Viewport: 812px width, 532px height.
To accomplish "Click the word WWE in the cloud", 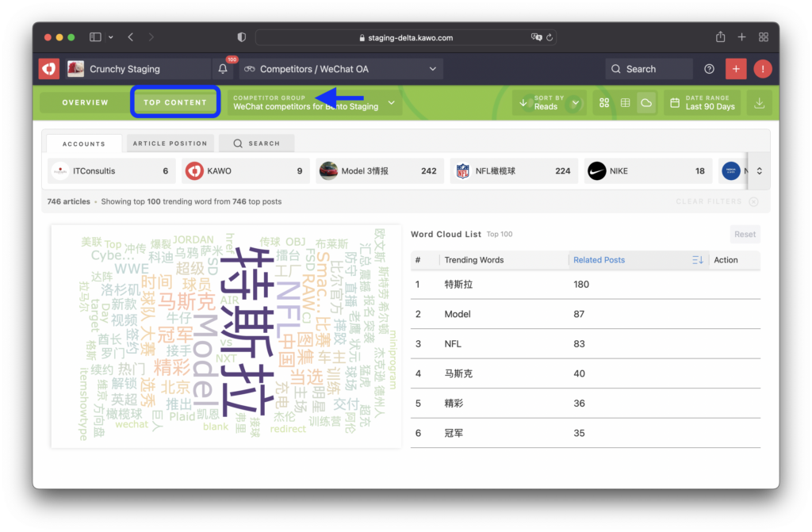I will (x=132, y=269).
